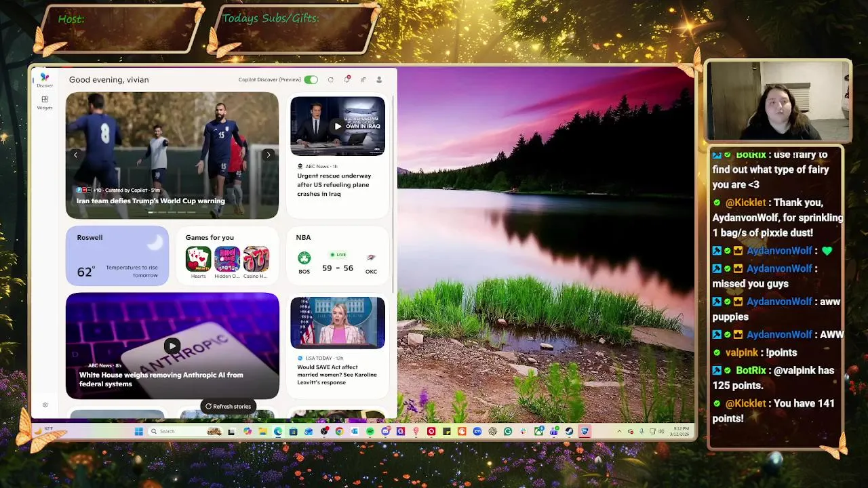This screenshot has width=868, height=488.
Task: Play the Anthropic keyboard video
Action: click(x=172, y=346)
